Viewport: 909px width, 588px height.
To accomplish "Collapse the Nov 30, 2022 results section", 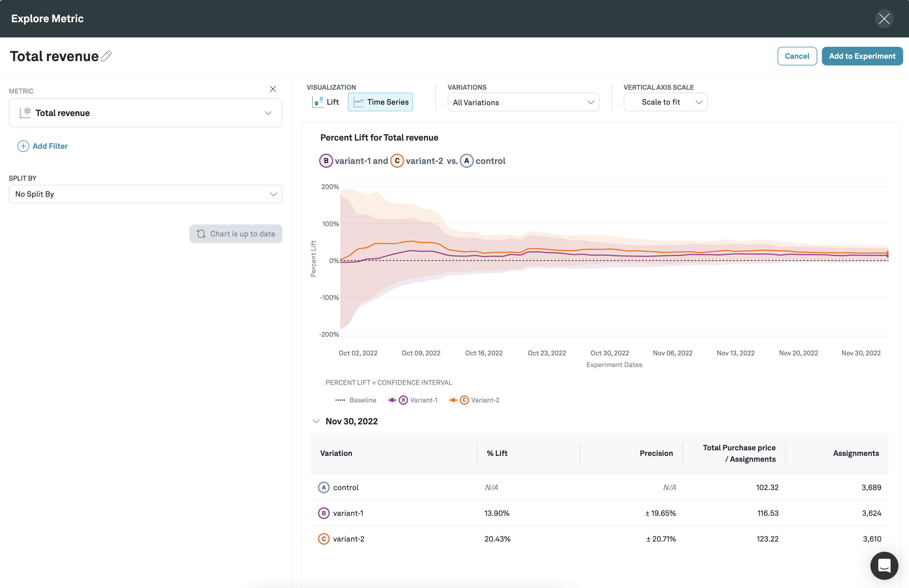I will click(316, 421).
